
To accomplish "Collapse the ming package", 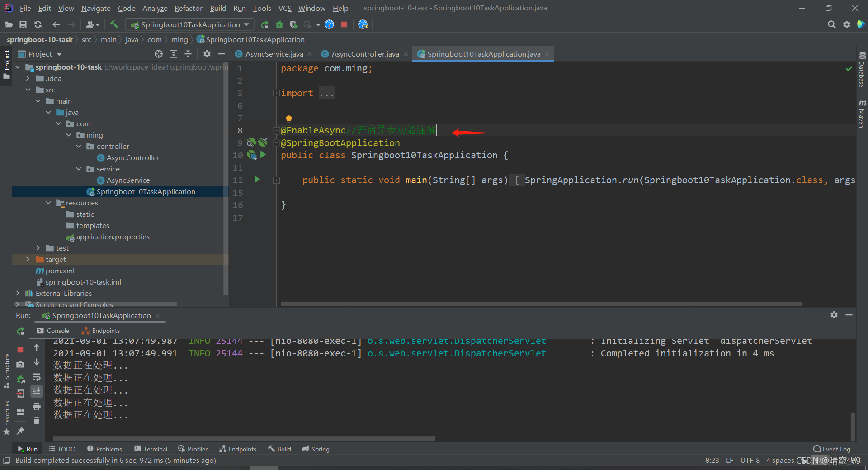I will [69, 135].
